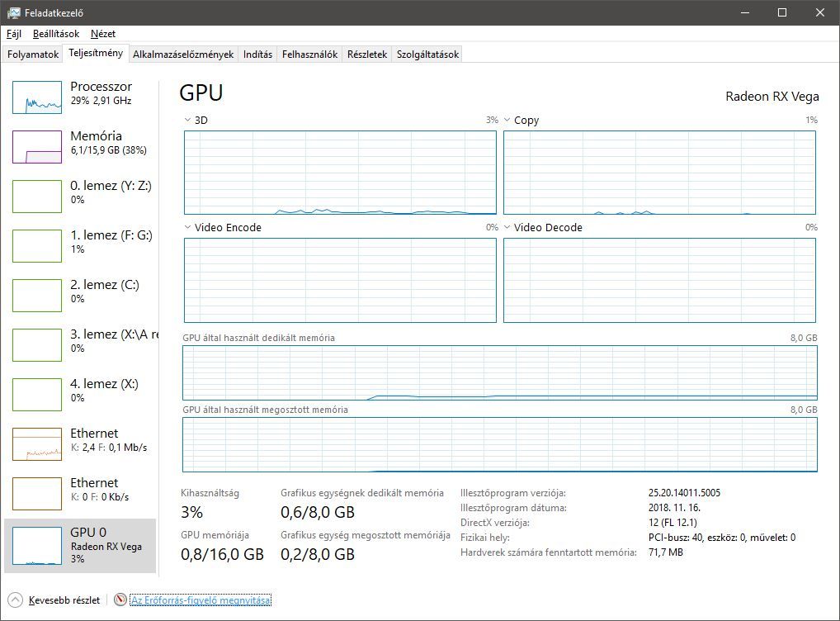Select the Memória mini graph thumbnail
Viewport: 840px width, 621px height.
coord(37,147)
